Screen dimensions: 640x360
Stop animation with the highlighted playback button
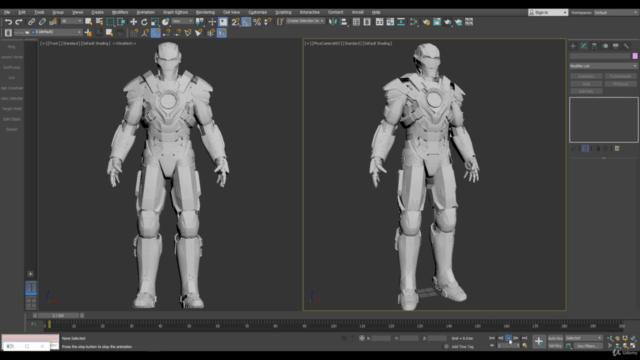(509, 338)
